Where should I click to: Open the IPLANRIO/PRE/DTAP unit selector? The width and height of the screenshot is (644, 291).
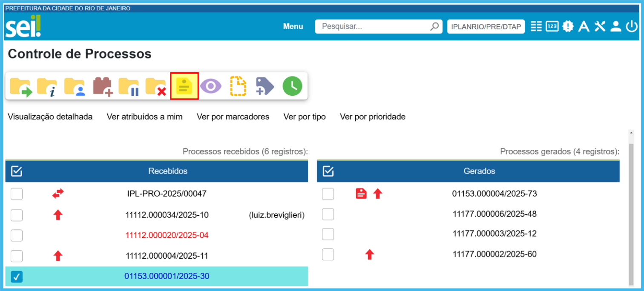coord(486,26)
